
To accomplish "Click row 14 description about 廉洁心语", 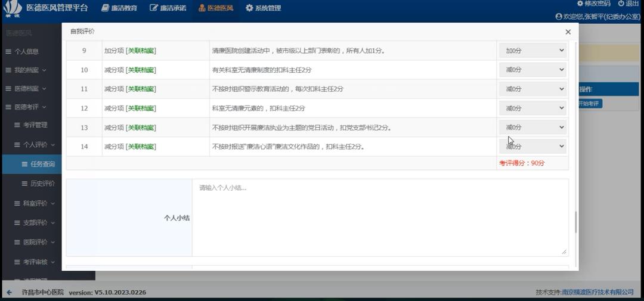I will [x=288, y=147].
